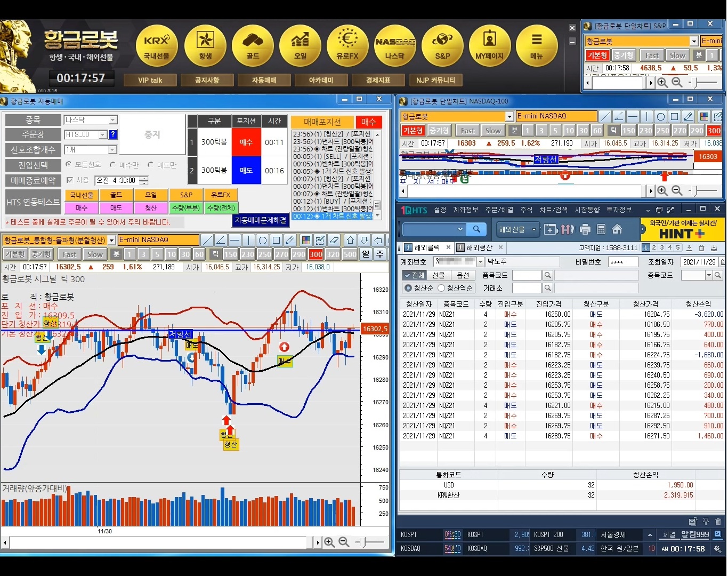This screenshot has width=728, height=576.
Task: Select horizontal line tool in main chart
Action: tap(234, 240)
